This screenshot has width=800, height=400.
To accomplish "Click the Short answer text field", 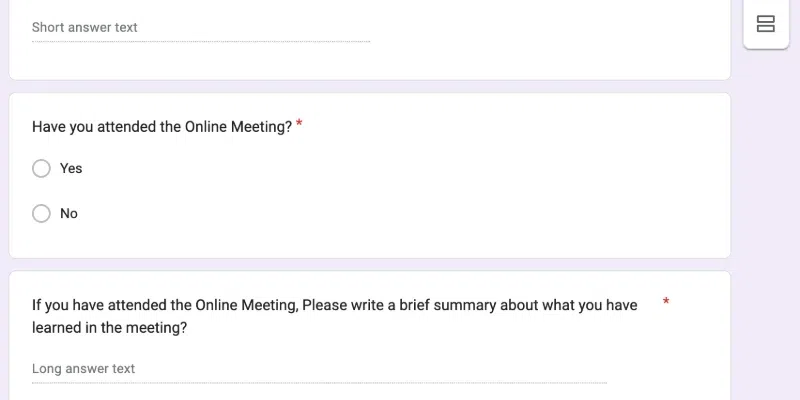I will (x=200, y=28).
